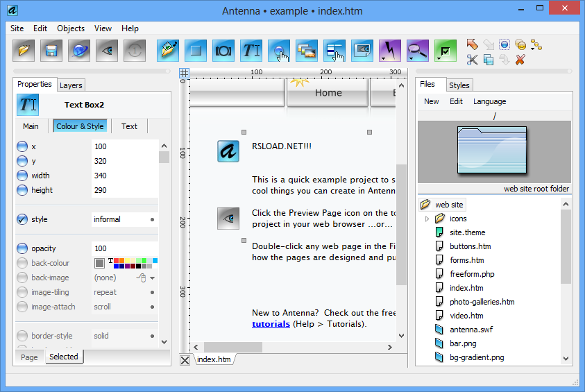Enable the back-colour property toggle
Viewport: 585px width, 392px height.
[22, 263]
